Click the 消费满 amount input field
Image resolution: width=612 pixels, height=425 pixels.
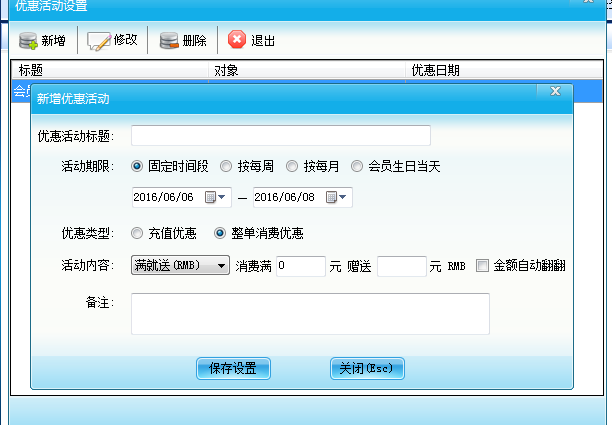[301, 266]
